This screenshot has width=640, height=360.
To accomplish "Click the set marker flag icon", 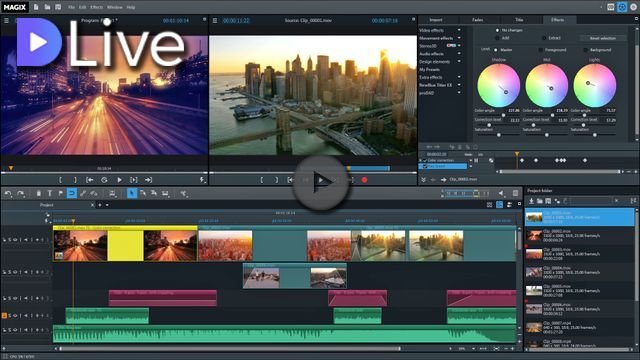I will (60, 193).
